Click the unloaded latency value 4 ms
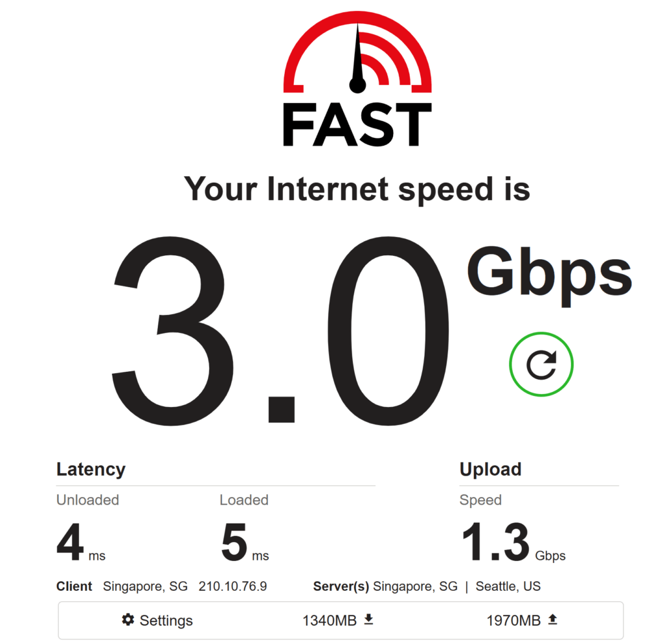 pos(81,542)
